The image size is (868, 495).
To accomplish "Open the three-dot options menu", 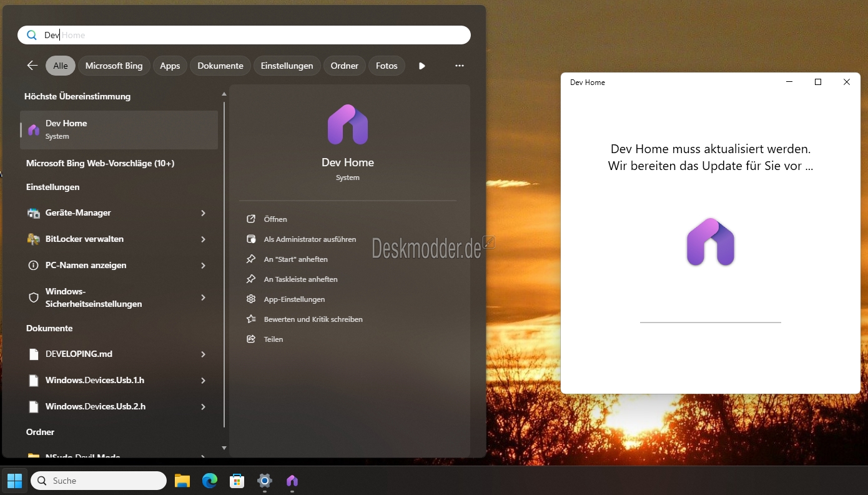I will tap(460, 66).
